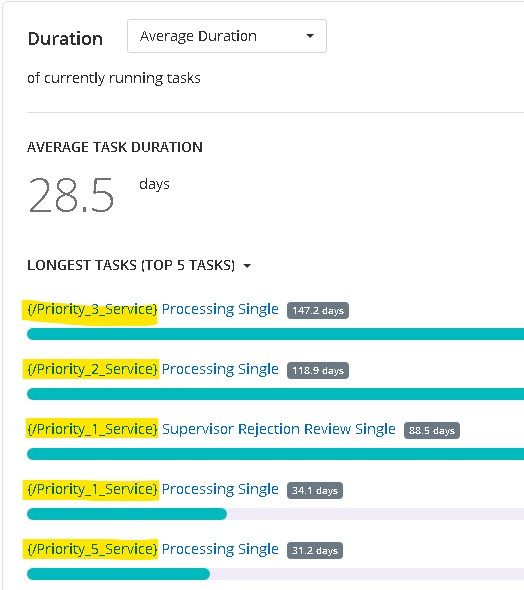Click the progress bar under 118.9 days task

point(275,394)
